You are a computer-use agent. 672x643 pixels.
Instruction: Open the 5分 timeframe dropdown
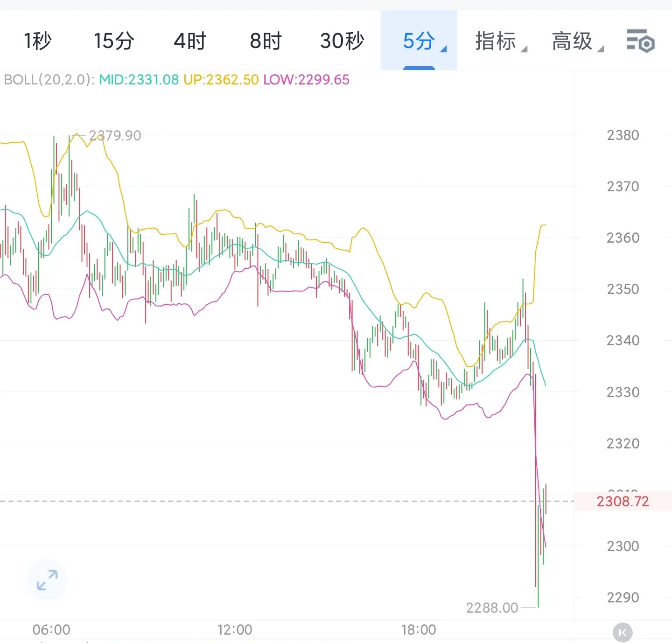point(419,41)
